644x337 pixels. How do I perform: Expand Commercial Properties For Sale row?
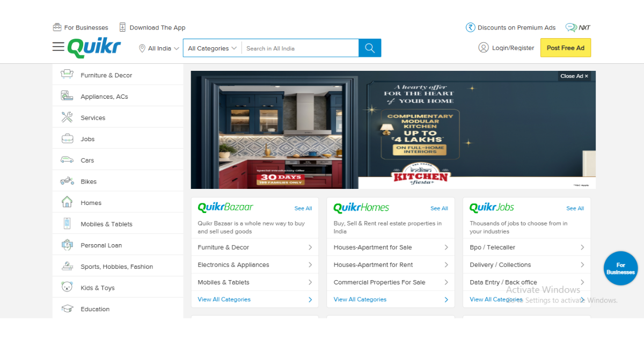tap(391, 282)
